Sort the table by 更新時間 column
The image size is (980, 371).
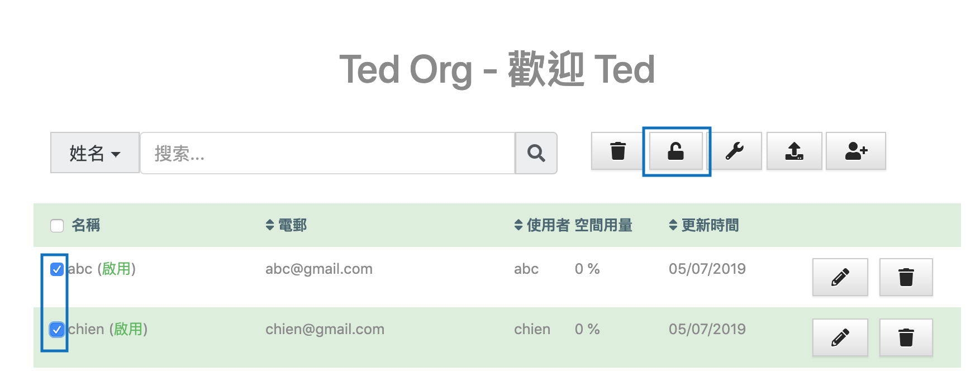point(704,225)
